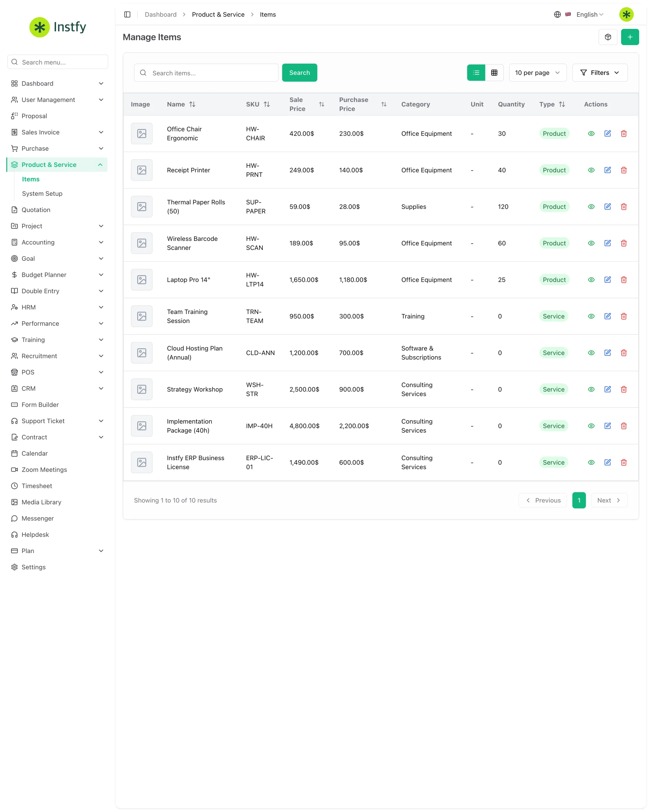Sort table by Type column
This screenshot has width=650, height=812.
tap(562, 104)
